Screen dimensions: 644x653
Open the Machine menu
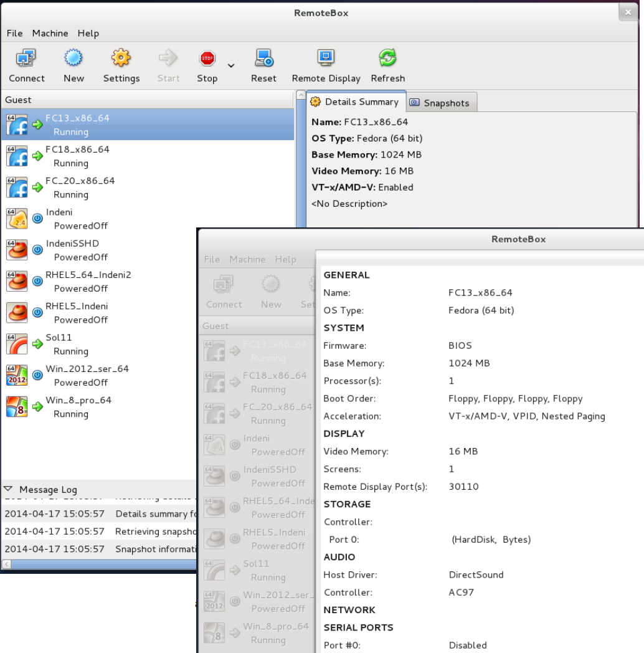pos(50,33)
